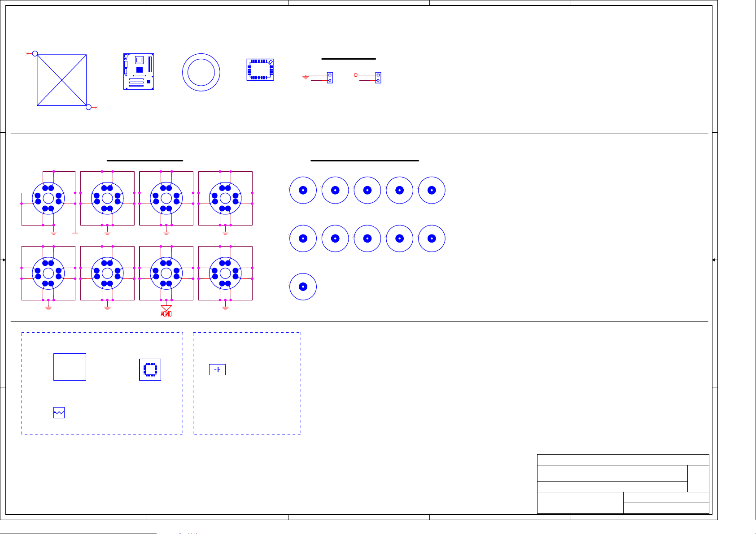
Task: Select the lone fiducial circle in third row
Action: (303, 287)
